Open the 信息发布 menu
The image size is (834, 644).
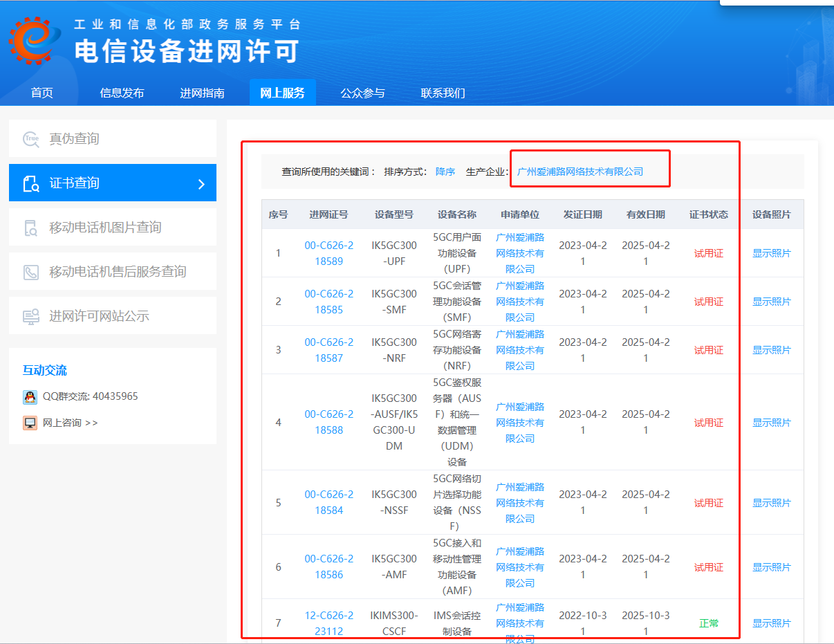[x=122, y=93]
